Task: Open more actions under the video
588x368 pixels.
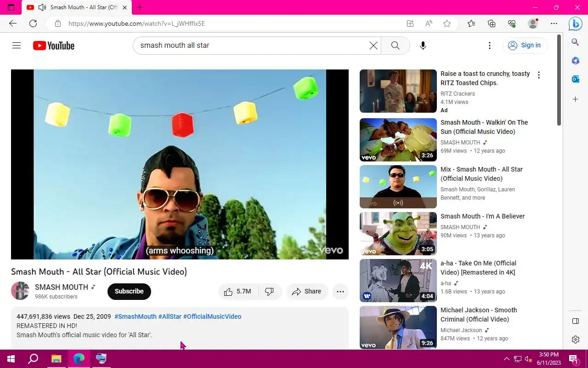Action: (340, 291)
